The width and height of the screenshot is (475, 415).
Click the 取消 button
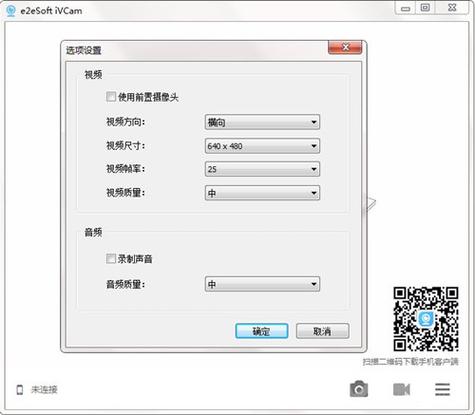322,331
